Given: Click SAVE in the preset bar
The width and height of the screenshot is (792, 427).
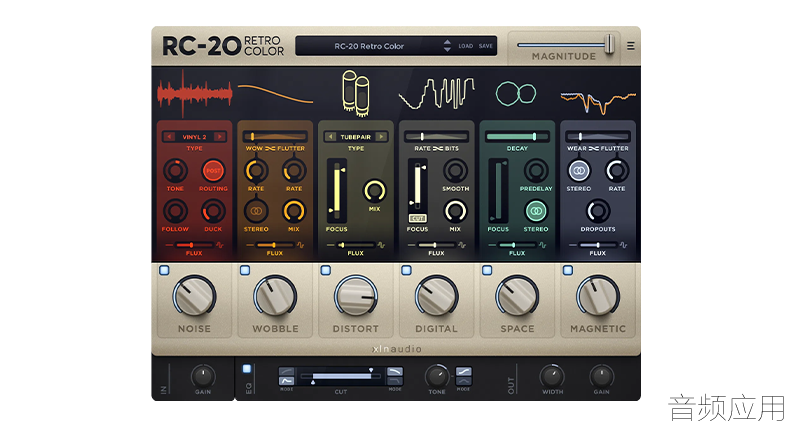Looking at the screenshot, I should click(485, 46).
